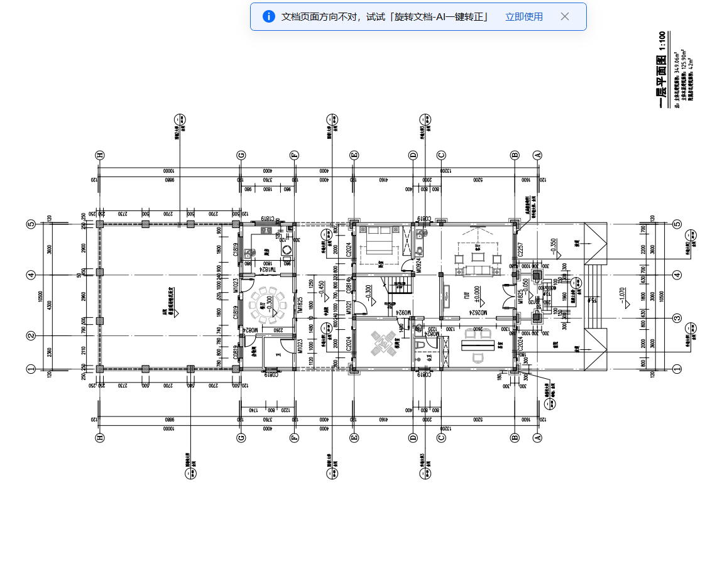Viewport: 705px width, 588px height.
Task: Dismiss the rotate document notification banner
Action: [x=565, y=16]
